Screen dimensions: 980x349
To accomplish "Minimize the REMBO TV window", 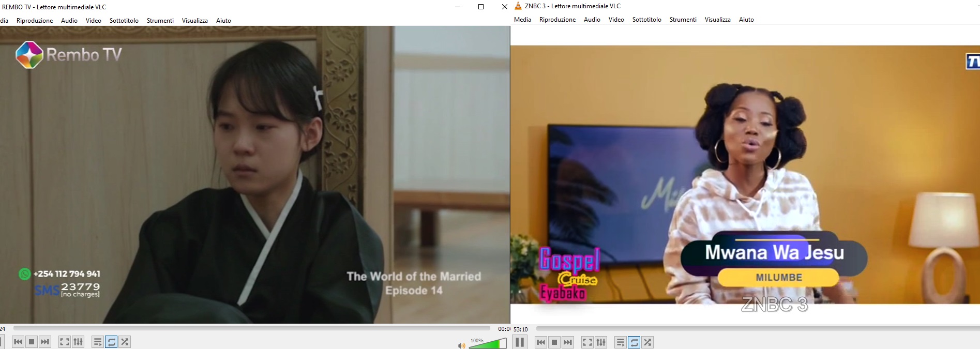I will (x=458, y=7).
